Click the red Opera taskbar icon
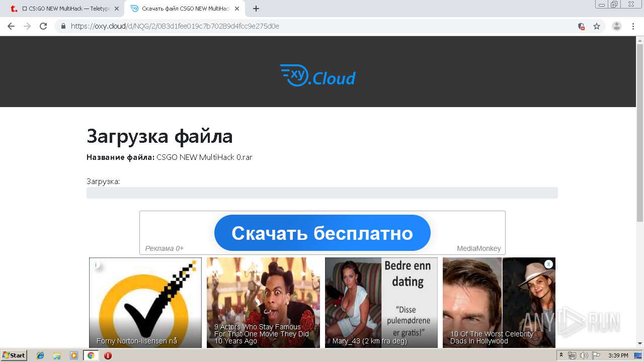The image size is (644, 362). (x=108, y=355)
